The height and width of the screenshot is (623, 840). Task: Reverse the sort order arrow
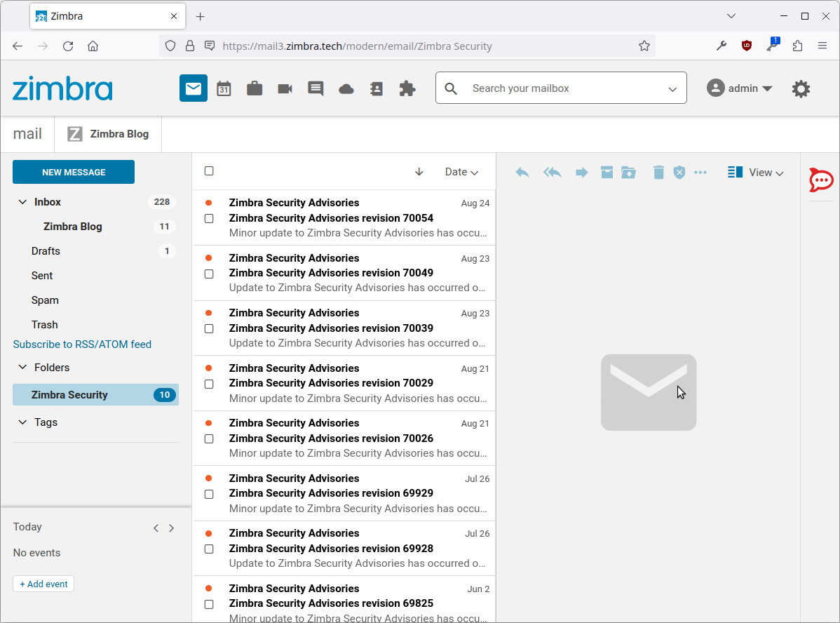419,172
